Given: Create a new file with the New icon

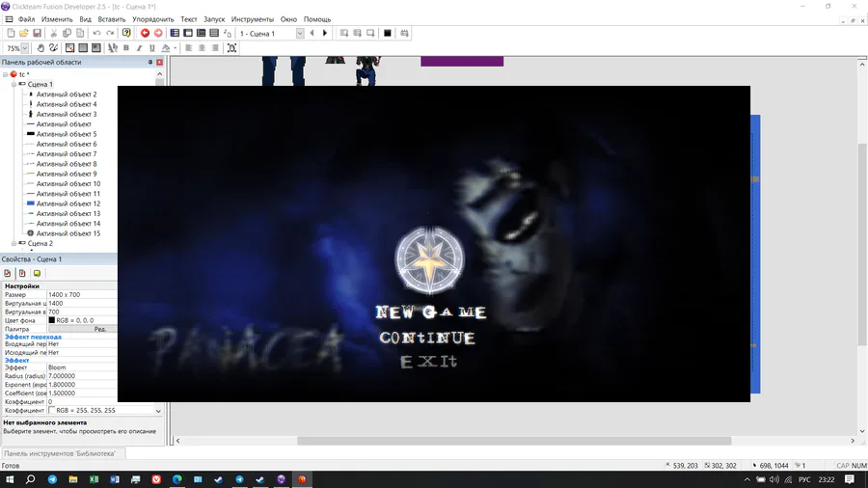Looking at the screenshot, I should point(11,33).
